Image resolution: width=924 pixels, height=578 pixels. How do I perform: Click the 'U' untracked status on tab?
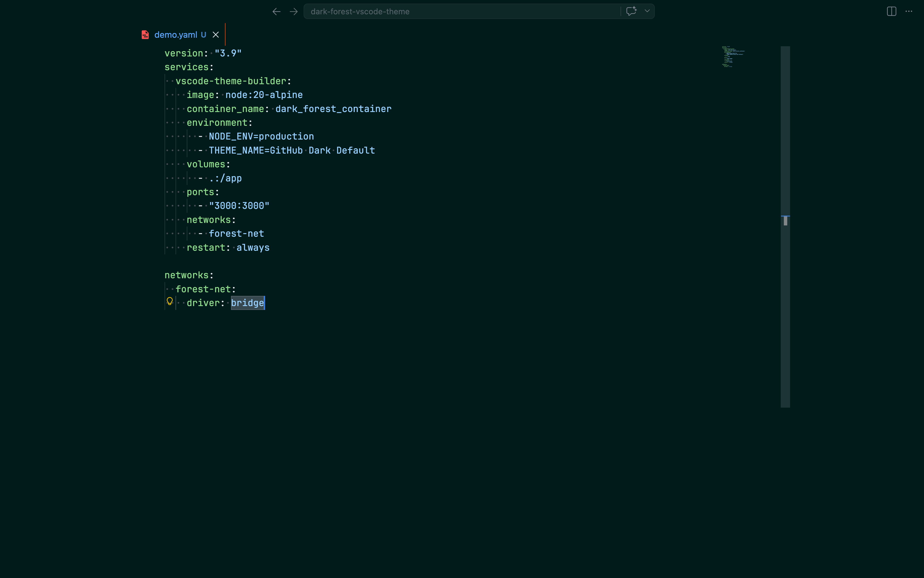point(204,35)
